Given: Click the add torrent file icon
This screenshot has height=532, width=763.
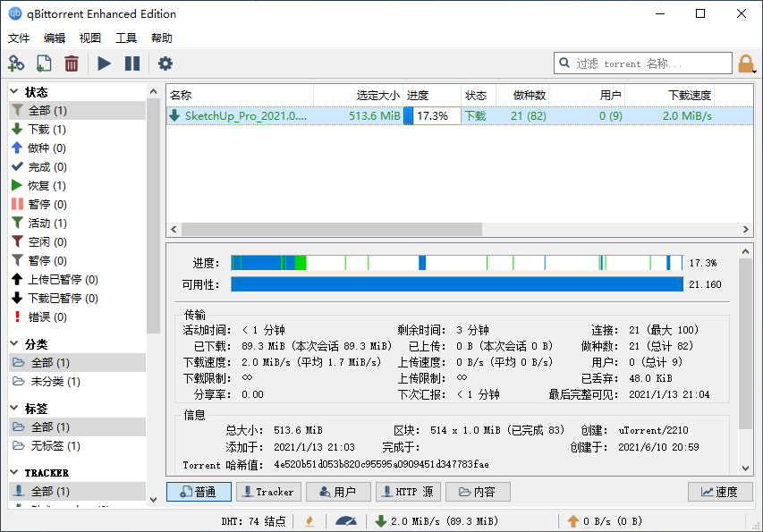Looking at the screenshot, I should point(44,63).
